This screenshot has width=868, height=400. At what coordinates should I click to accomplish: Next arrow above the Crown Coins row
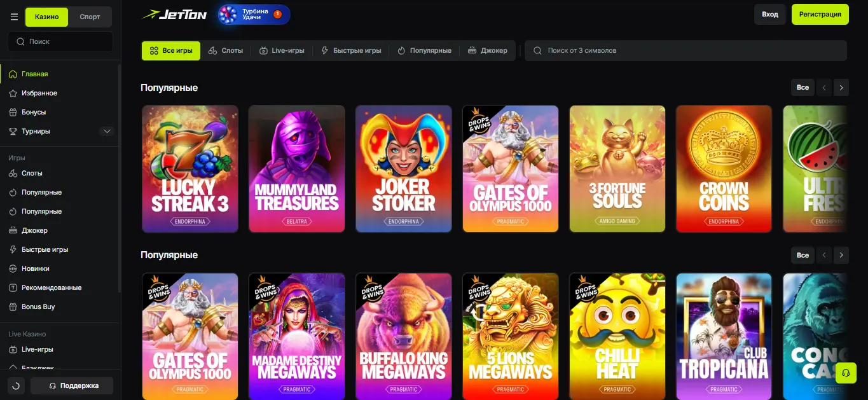coord(841,88)
